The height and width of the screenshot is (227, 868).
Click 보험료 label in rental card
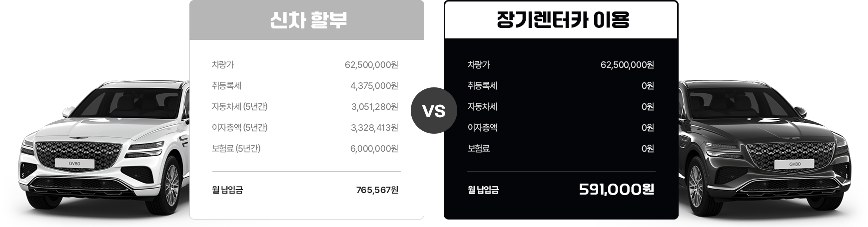pyautogui.click(x=479, y=149)
